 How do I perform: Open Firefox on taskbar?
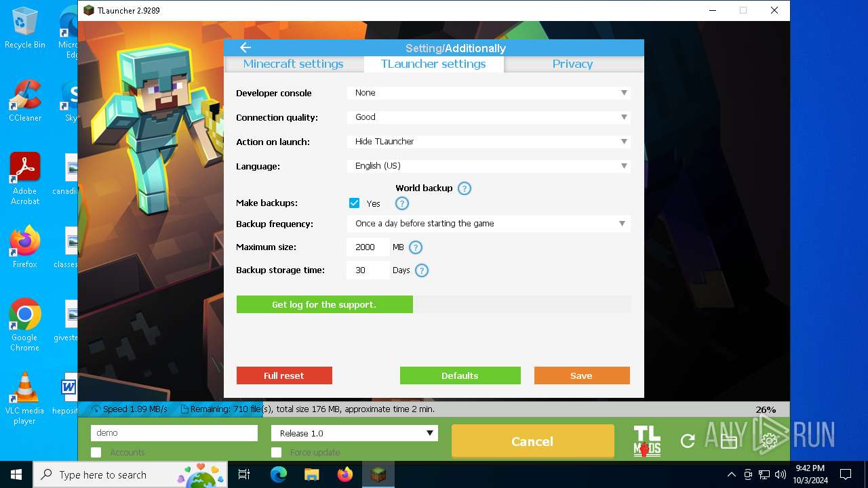coord(345,474)
